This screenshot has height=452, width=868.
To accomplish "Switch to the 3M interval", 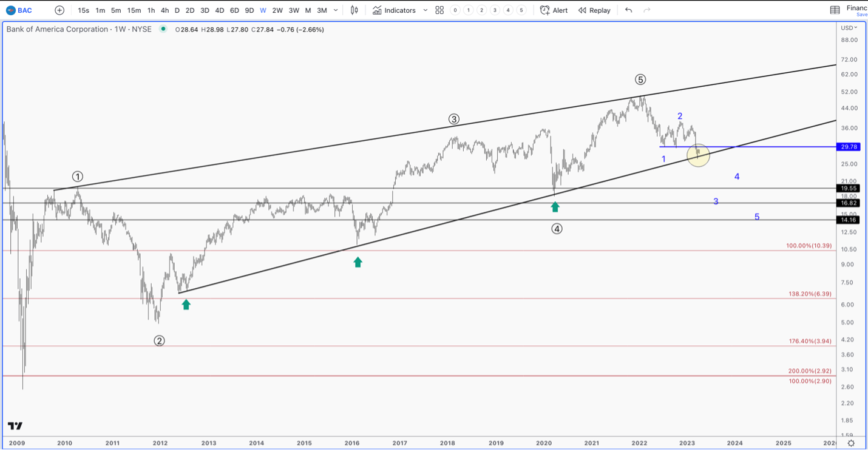I will (x=322, y=10).
